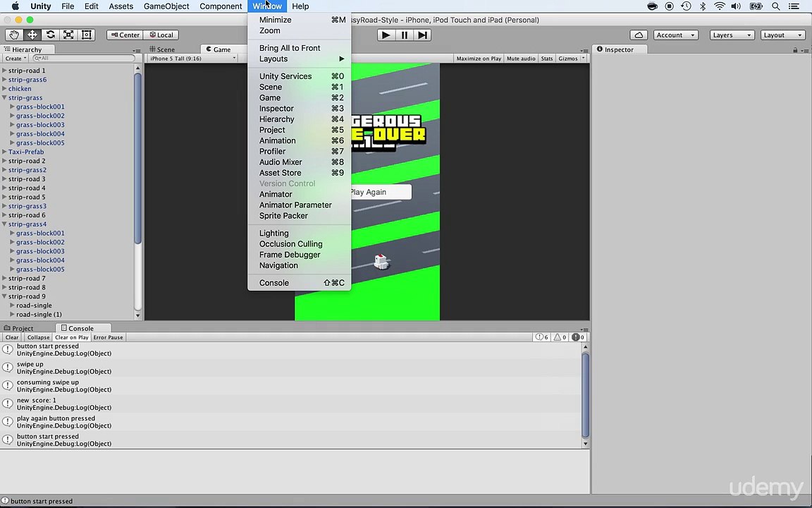Expand the Taxi-Prefab object

click(x=4, y=152)
